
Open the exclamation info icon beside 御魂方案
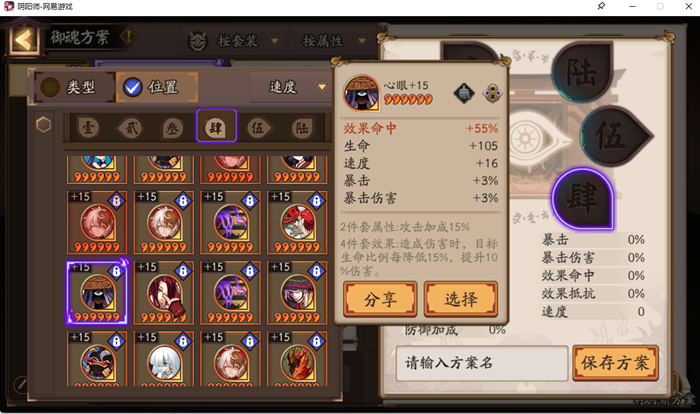pos(128,37)
